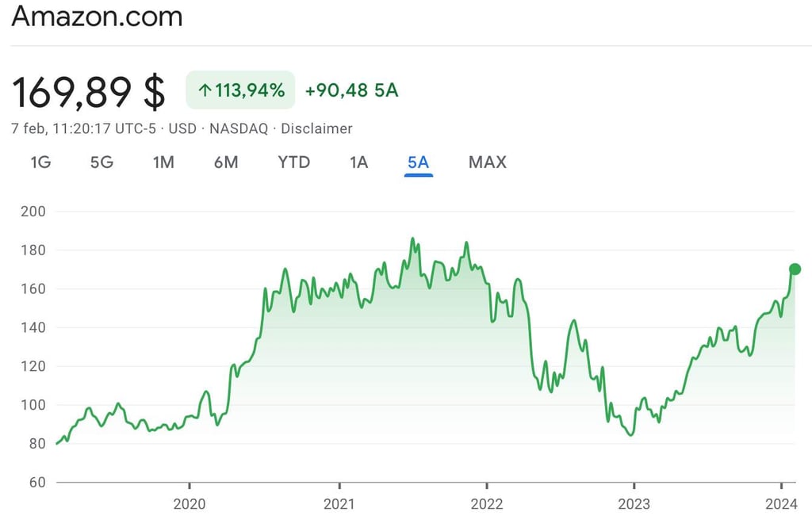
Task: Select the 5G time range
Action: click(101, 162)
